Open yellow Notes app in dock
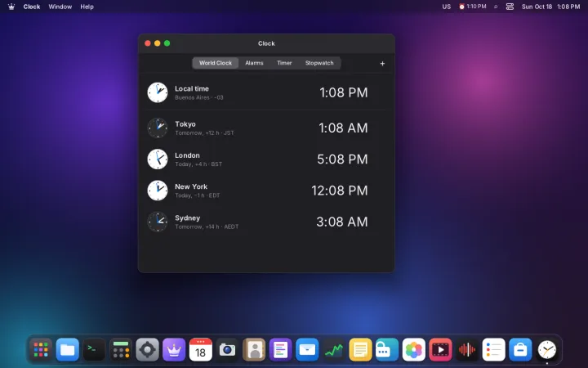The height and width of the screenshot is (368, 588). click(360, 350)
